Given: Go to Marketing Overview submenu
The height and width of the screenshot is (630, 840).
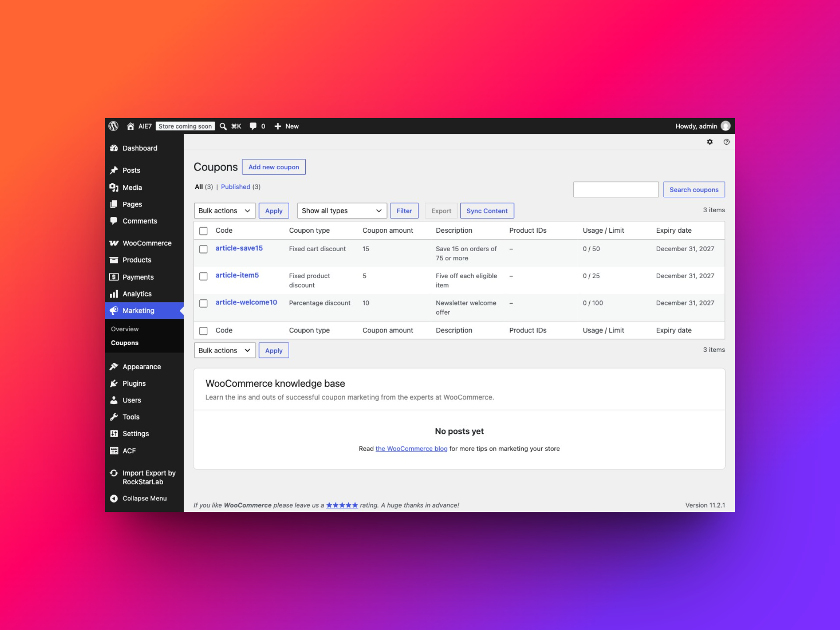Looking at the screenshot, I should pyautogui.click(x=125, y=329).
